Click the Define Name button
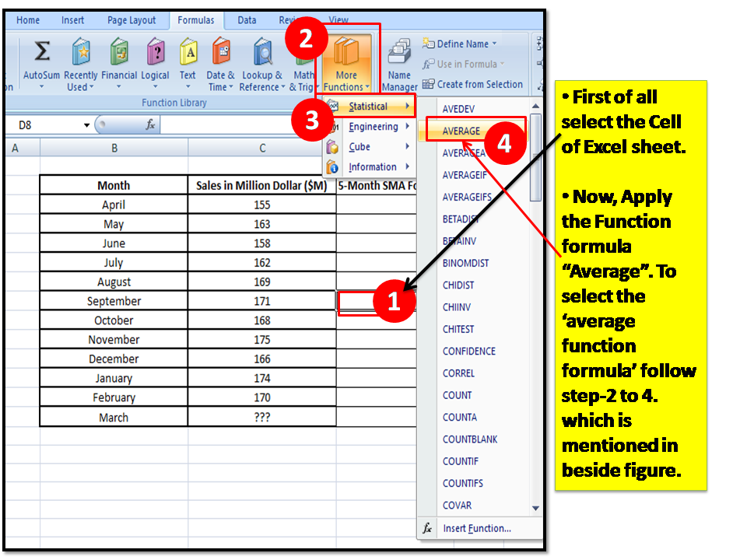 click(x=460, y=44)
